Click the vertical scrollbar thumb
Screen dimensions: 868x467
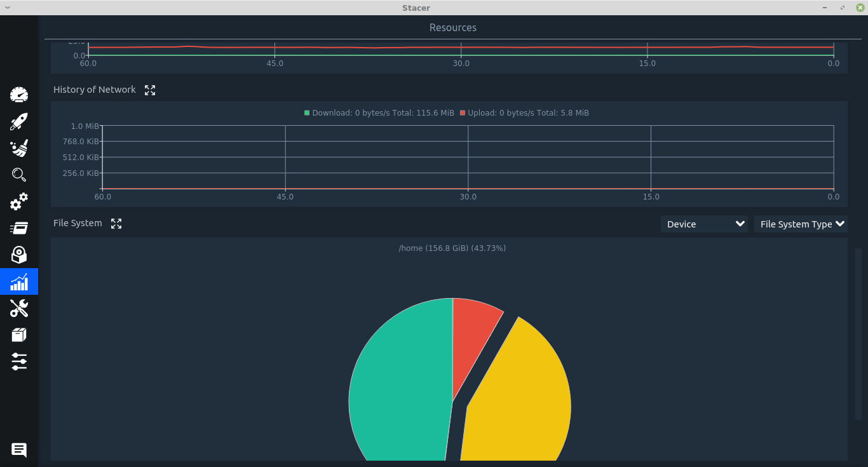click(858, 334)
